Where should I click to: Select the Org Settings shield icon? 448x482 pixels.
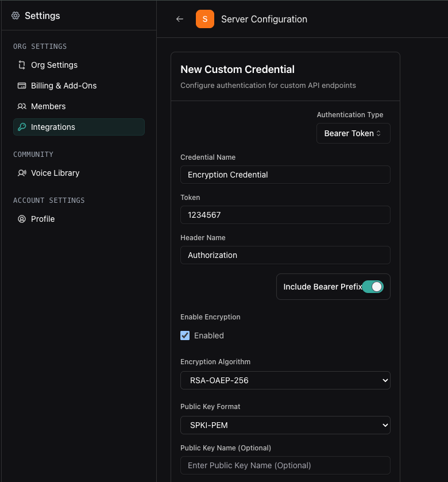[21, 65]
